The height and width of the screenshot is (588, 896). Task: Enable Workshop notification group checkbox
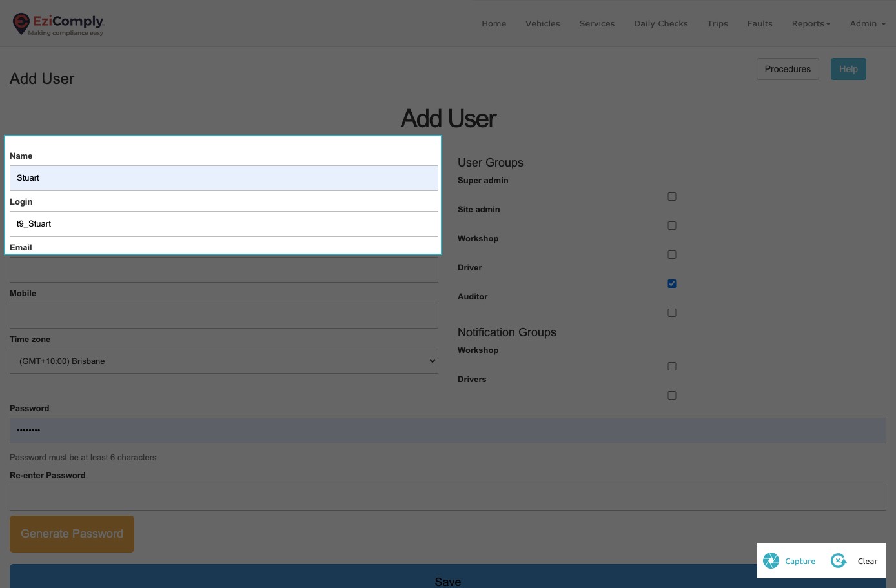(x=672, y=366)
